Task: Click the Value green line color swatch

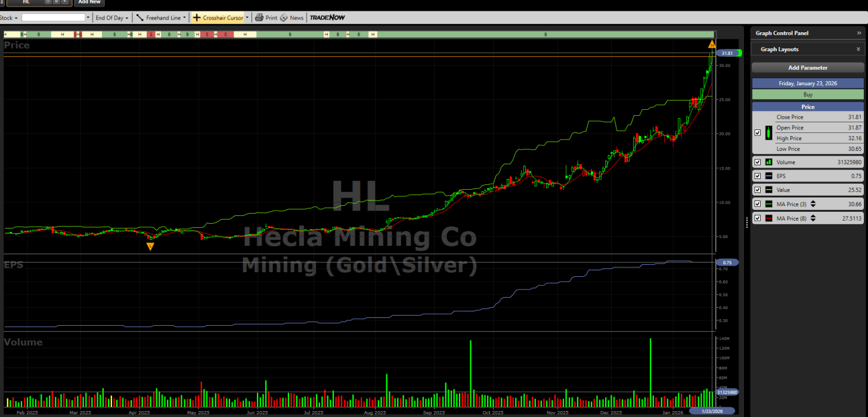Action: pos(768,190)
